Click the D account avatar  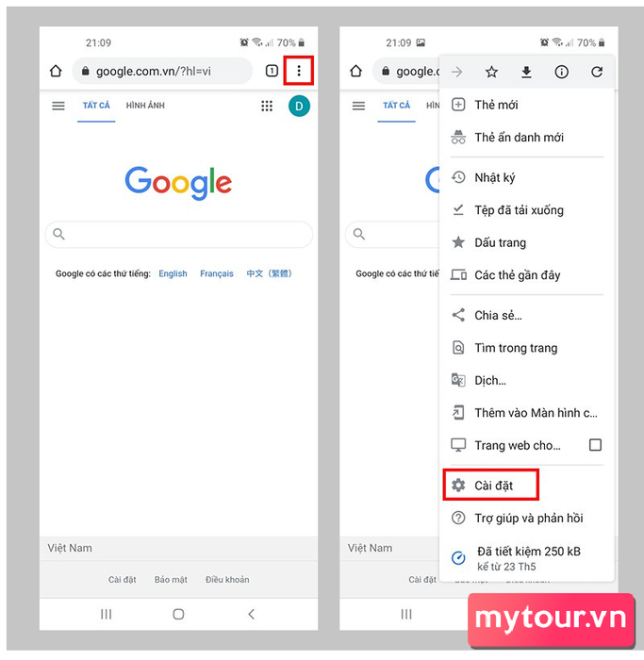299,106
